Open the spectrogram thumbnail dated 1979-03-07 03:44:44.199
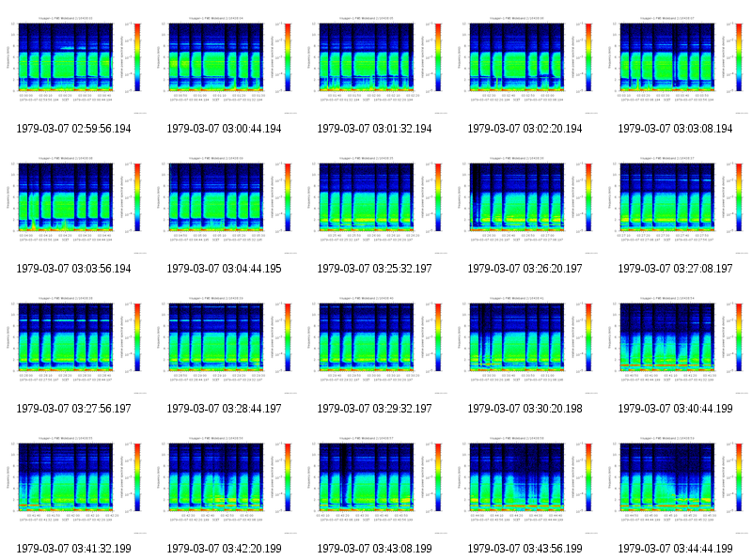 pos(675,484)
